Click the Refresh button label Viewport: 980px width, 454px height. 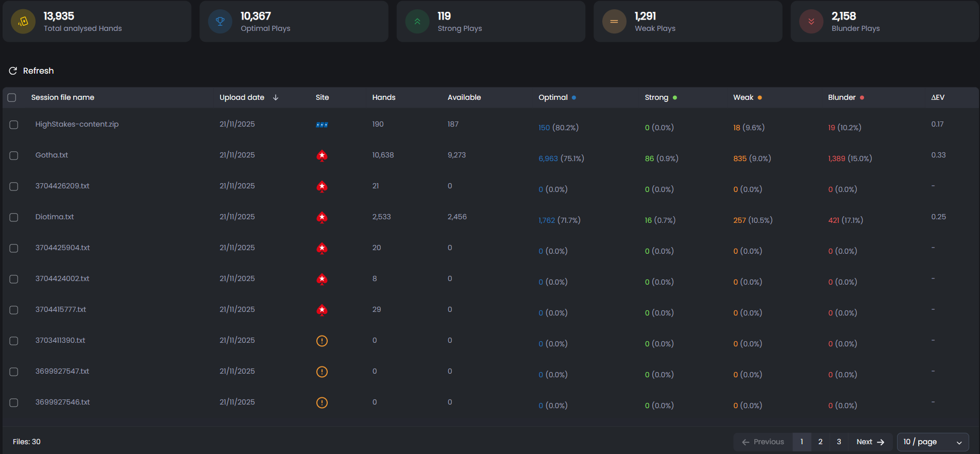coord(38,71)
